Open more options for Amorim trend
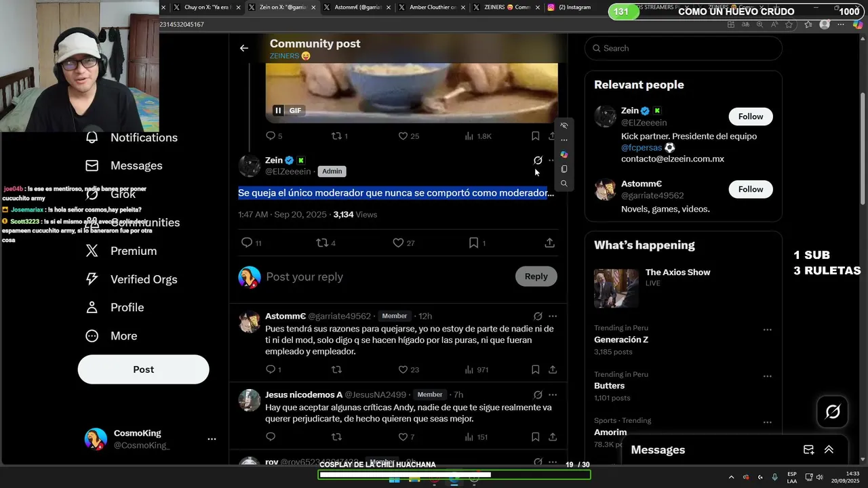Viewport: 868px width, 488px height. pyautogui.click(x=767, y=422)
